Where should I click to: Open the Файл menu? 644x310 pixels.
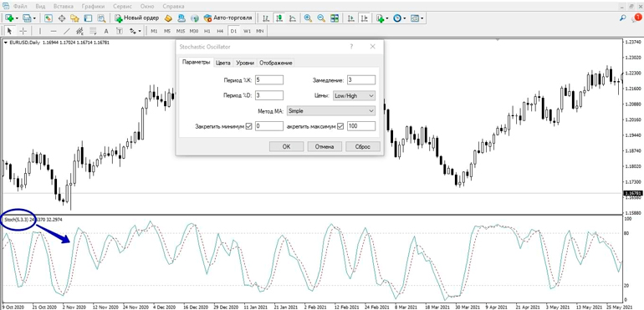coord(20,7)
